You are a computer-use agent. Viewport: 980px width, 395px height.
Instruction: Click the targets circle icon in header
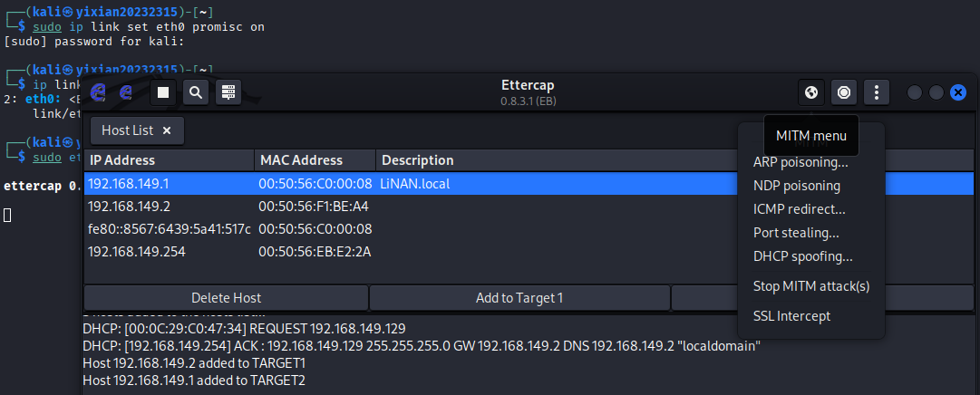[844, 92]
